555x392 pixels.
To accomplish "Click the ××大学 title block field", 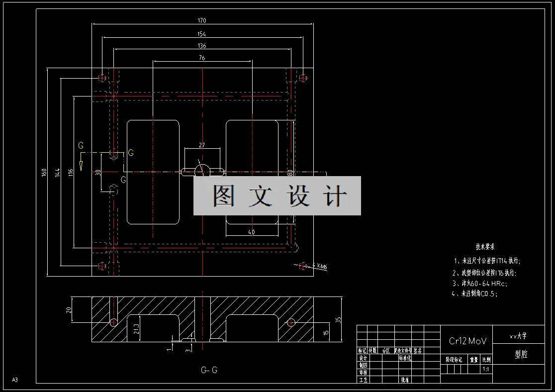I will tap(519, 336).
